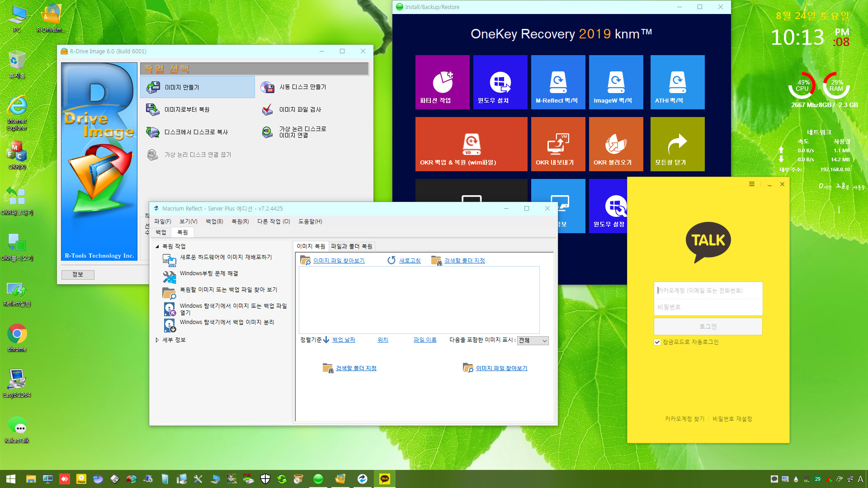Open OKR불러오기 desktop icon
The width and height of the screenshot is (868, 488).
click(17, 247)
